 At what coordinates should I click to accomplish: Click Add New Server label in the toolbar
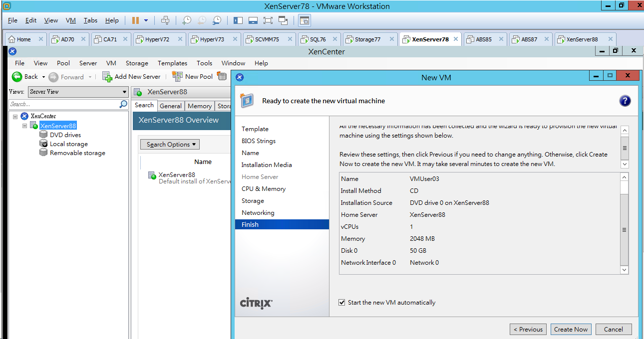(137, 76)
